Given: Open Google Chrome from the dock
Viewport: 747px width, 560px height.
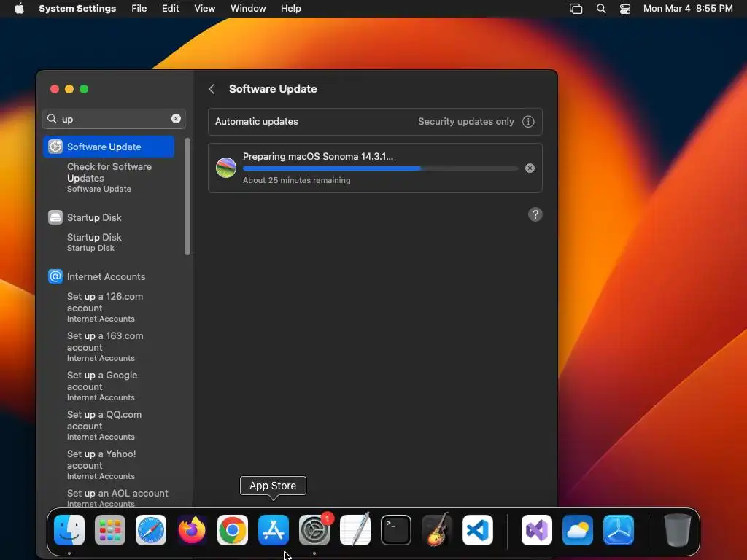Looking at the screenshot, I should tap(233, 529).
